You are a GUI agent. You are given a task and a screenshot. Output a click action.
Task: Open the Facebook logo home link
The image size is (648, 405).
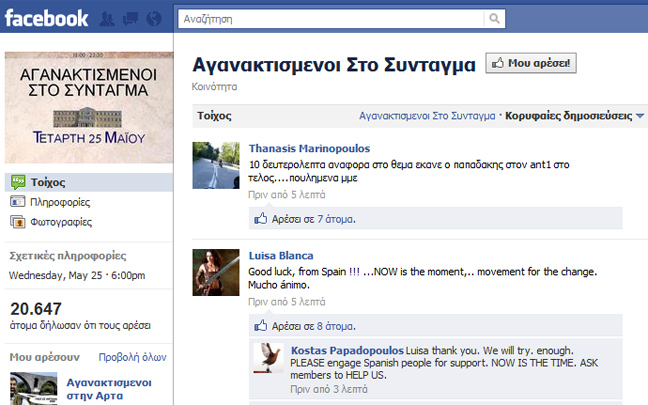tap(46, 18)
